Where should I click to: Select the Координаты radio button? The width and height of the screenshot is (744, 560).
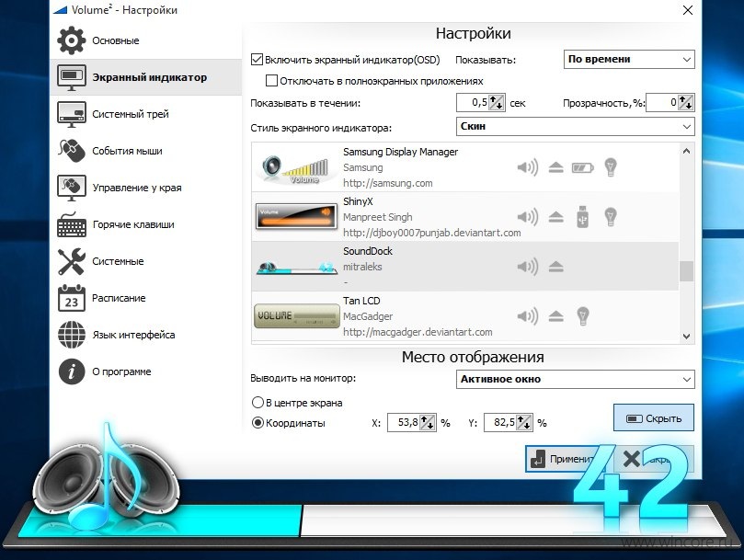(x=258, y=422)
